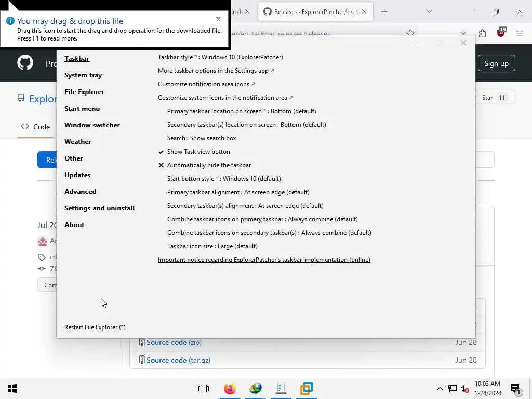The height and width of the screenshot is (399, 532).
Task: Star the repository
Action: [495, 97]
